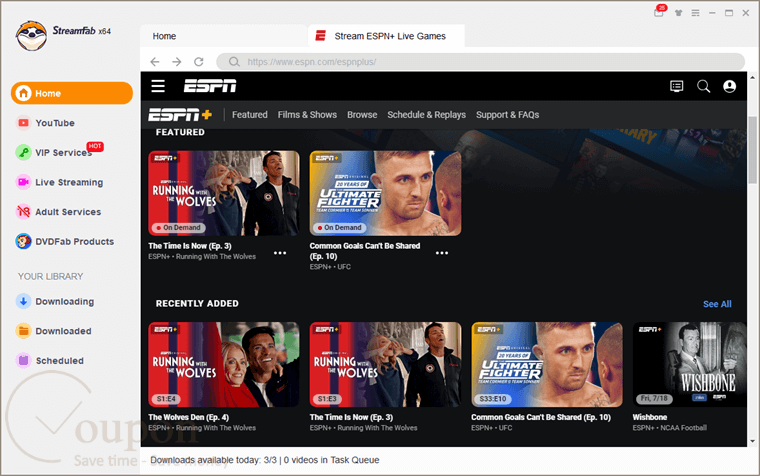Screen dimensions: 760x476
Task: Click the vertical page scrollbar
Action: (752, 150)
